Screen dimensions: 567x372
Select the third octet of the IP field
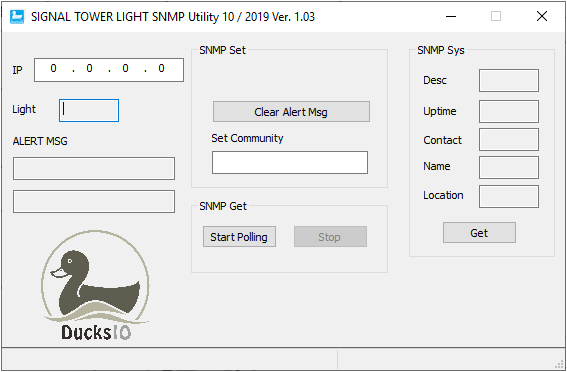[125, 68]
